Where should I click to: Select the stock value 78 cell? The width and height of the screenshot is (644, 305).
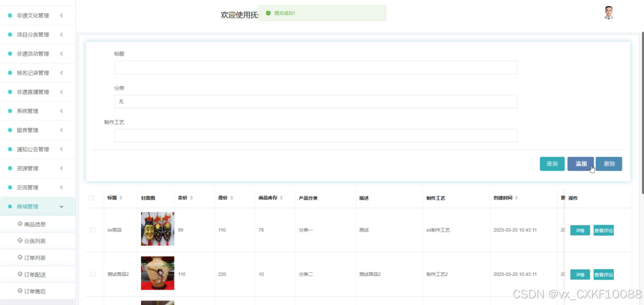pos(261,230)
